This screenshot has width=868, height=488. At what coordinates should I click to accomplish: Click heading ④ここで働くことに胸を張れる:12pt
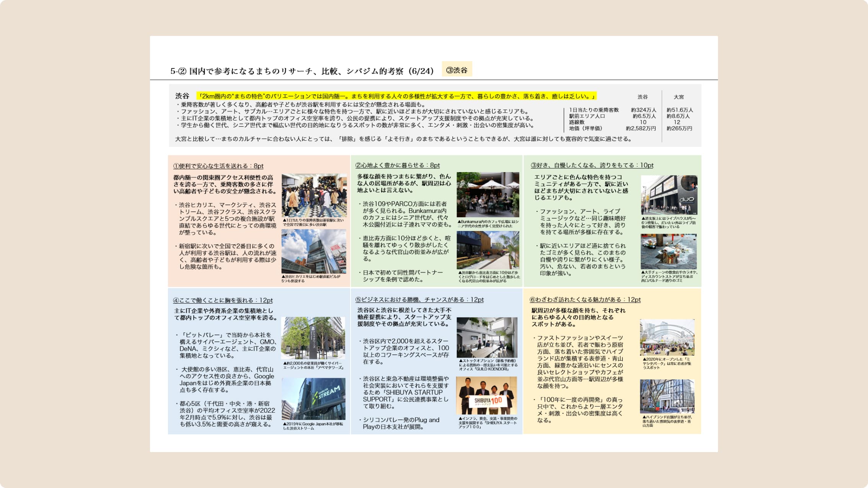[223, 300]
